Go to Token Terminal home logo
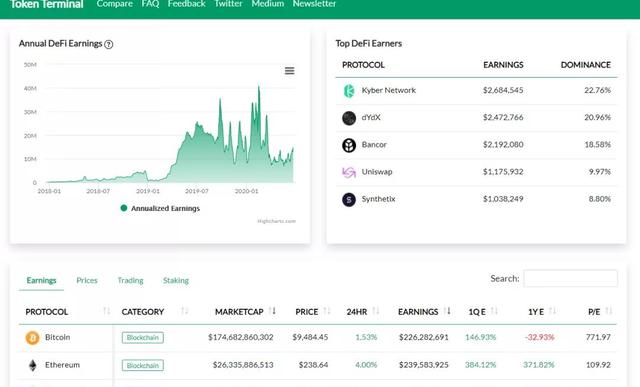 [x=47, y=4]
